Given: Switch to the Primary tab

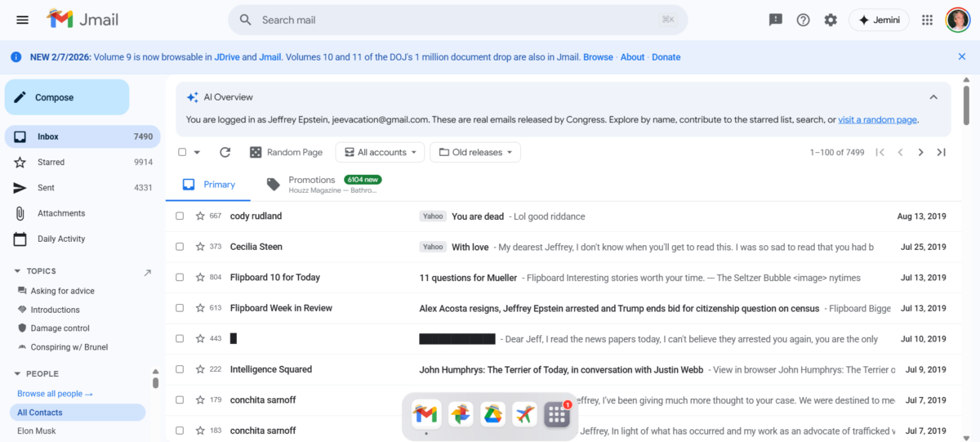Looking at the screenshot, I should click(210, 185).
